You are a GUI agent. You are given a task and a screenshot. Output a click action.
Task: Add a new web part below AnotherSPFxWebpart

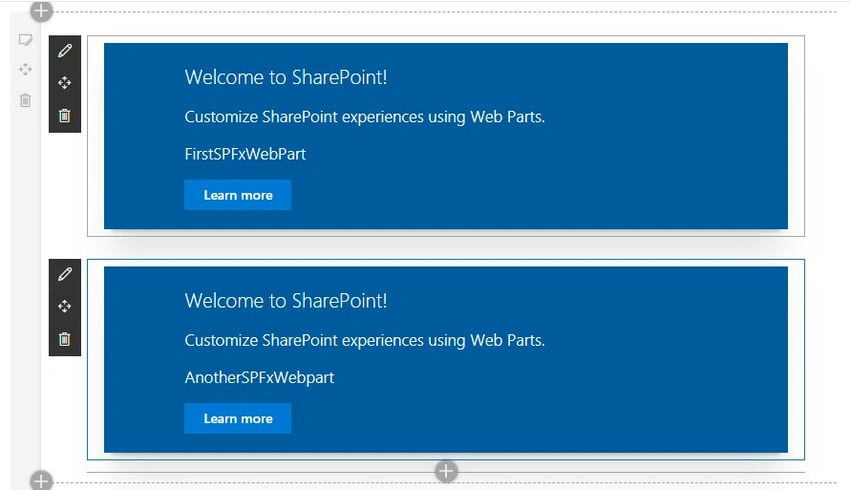446,472
